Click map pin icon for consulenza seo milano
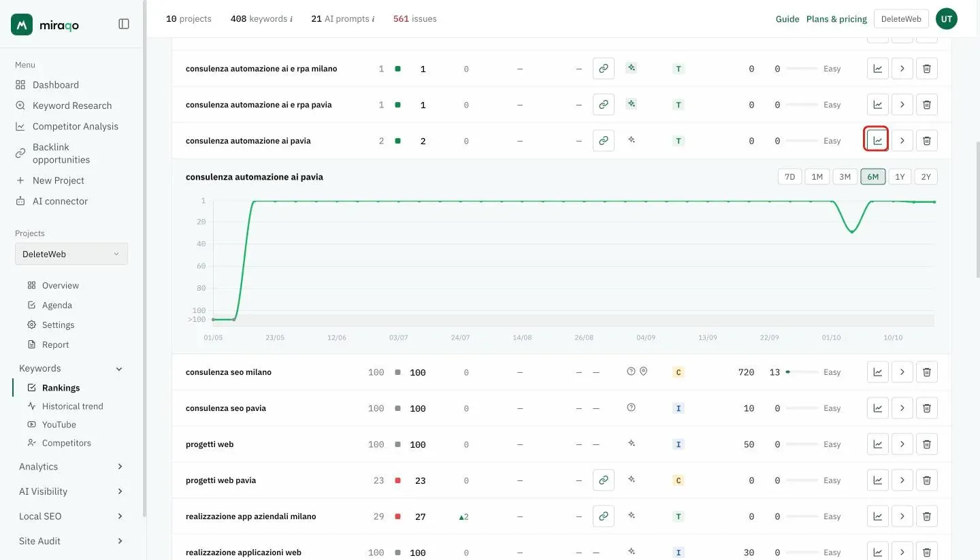Viewport: 980px width, 560px height. tap(643, 372)
